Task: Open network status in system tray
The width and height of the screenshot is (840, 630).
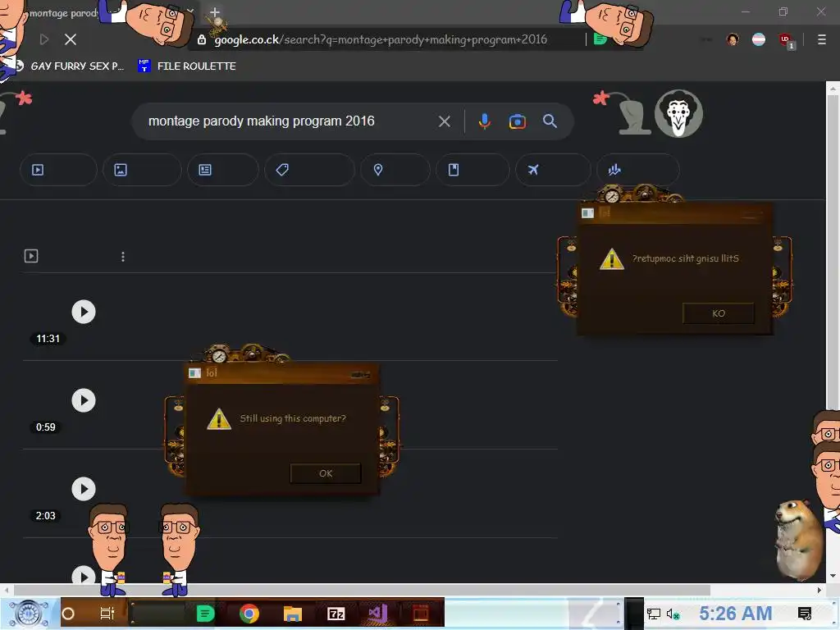Action: (x=654, y=614)
